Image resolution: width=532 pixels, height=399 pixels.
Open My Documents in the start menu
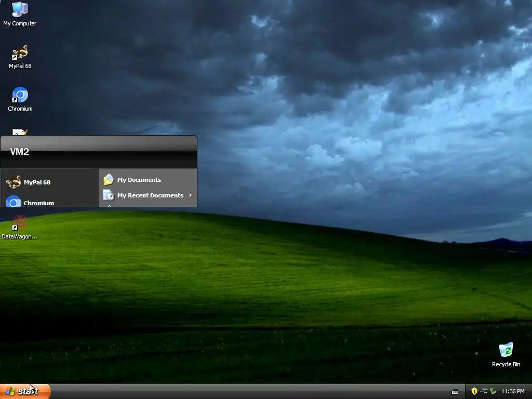pos(148,180)
